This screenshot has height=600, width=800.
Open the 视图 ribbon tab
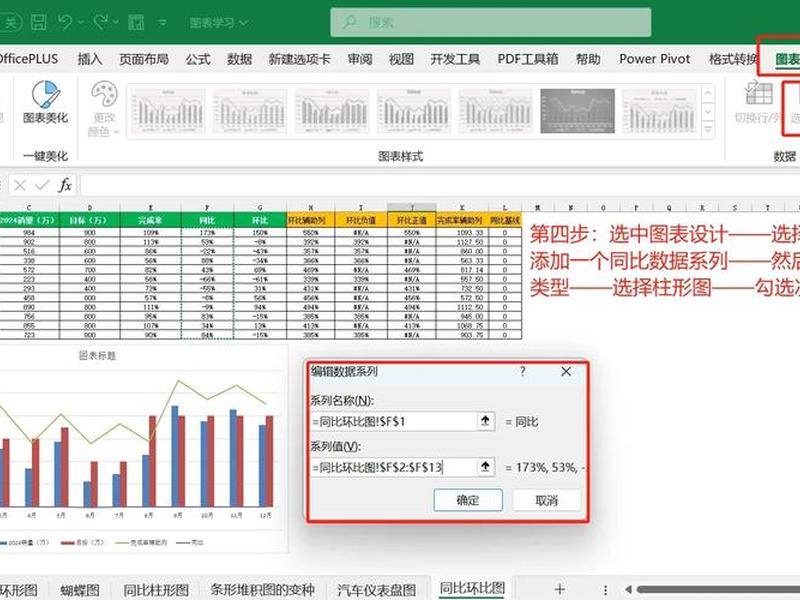click(401, 59)
